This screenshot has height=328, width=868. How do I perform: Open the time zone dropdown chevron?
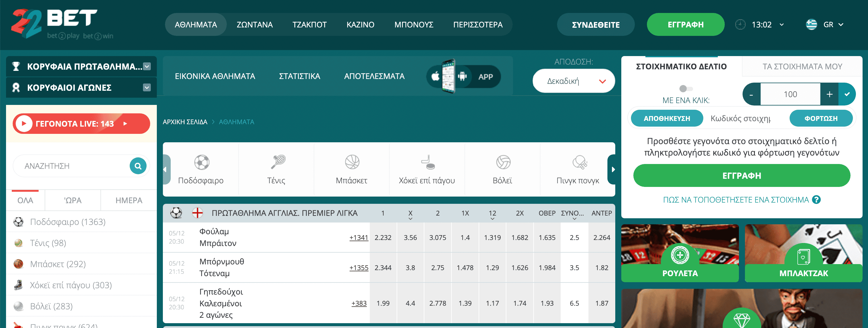point(781,25)
